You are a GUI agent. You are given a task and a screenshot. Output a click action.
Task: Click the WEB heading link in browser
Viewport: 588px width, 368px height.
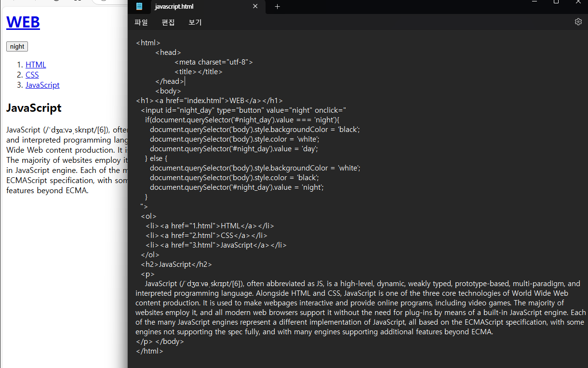coord(23,22)
